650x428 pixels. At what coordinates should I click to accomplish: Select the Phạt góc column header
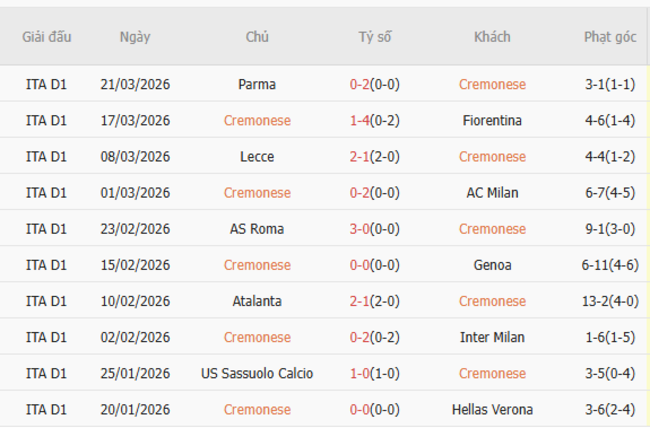tap(610, 37)
